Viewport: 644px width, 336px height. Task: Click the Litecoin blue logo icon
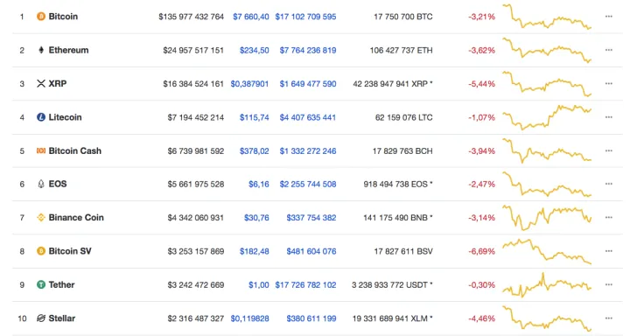pyautogui.click(x=41, y=117)
